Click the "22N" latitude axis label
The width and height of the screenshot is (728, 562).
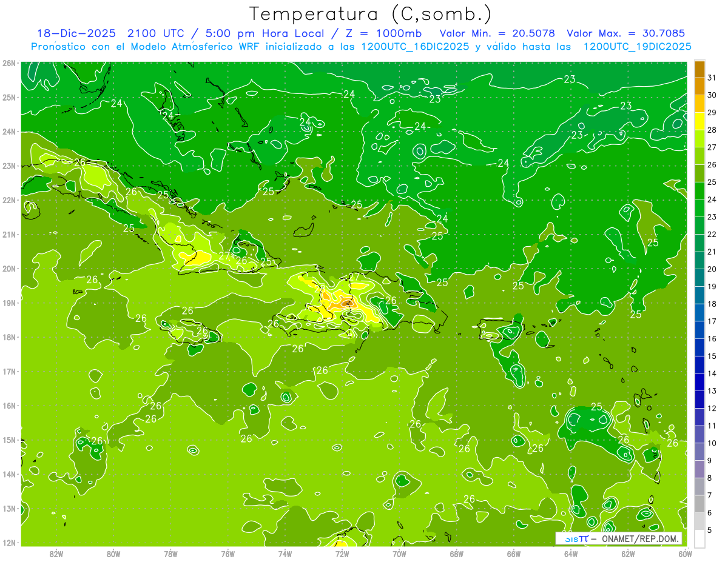[x=9, y=200]
